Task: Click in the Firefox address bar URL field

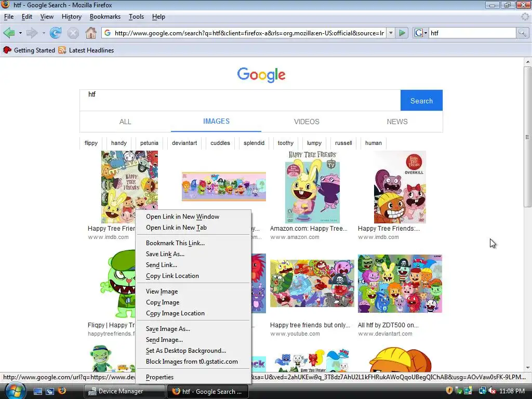Action: tap(249, 33)
